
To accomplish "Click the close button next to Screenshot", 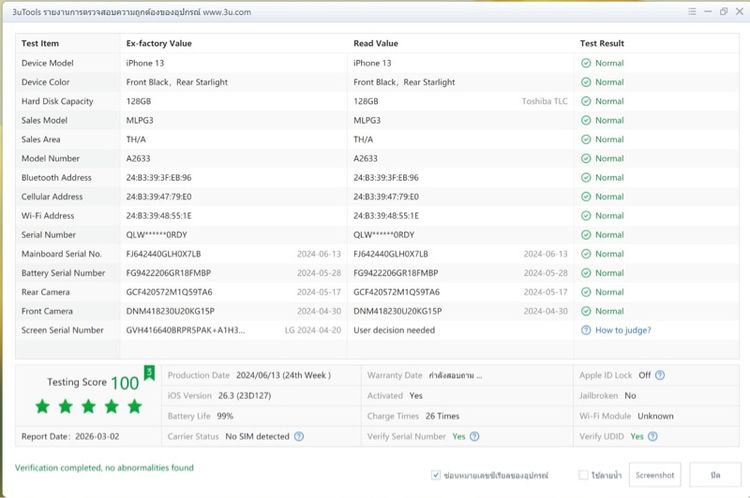I will click(714, 475).
